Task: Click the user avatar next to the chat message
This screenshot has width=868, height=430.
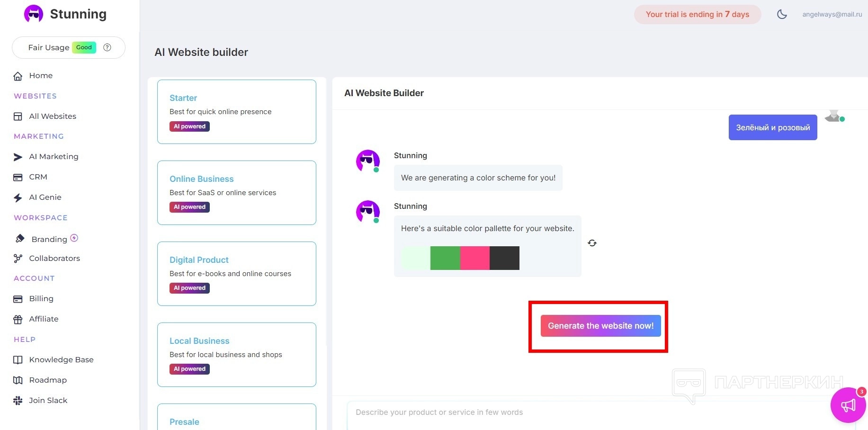Action: click(x=834, y=116)
